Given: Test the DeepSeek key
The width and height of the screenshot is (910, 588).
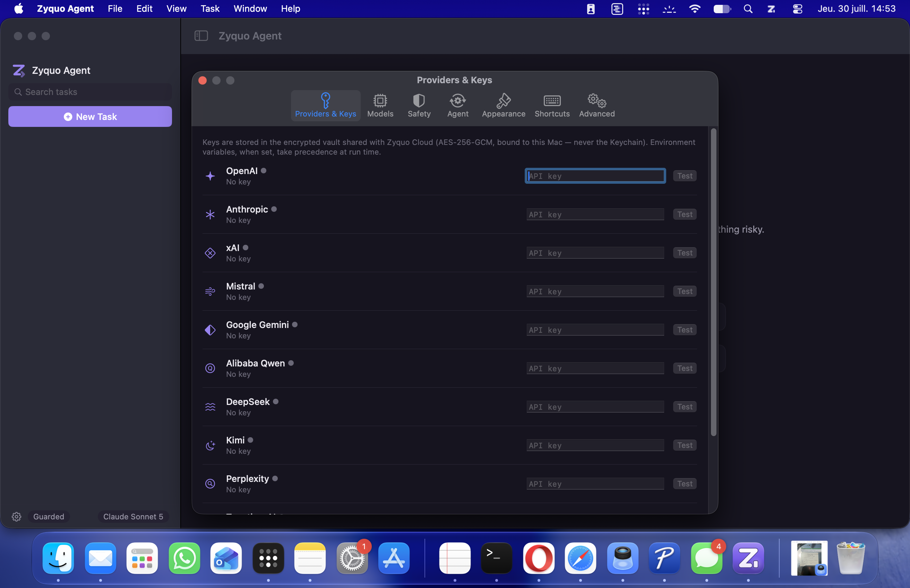Looking at the screenshot, I should click(x=684, y=407).
